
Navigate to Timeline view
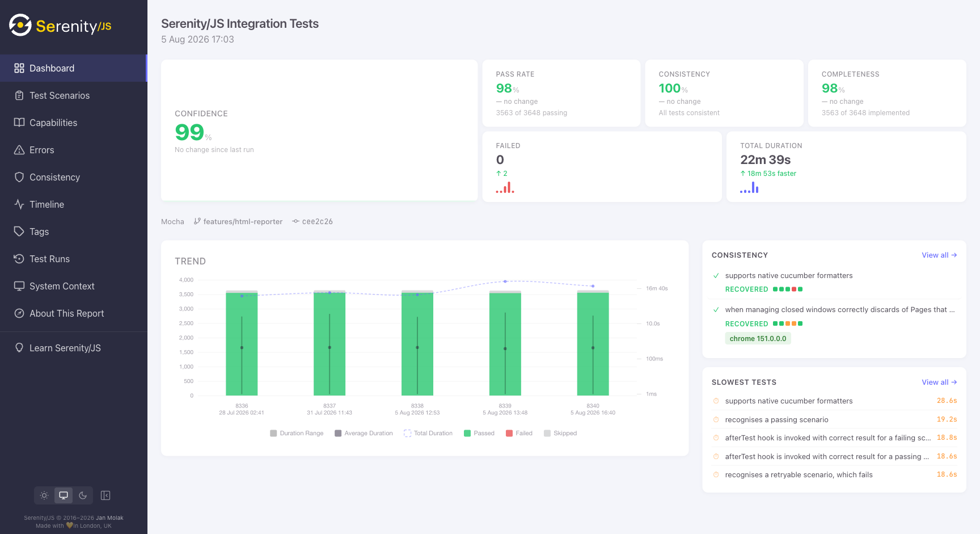coord(74,204)
